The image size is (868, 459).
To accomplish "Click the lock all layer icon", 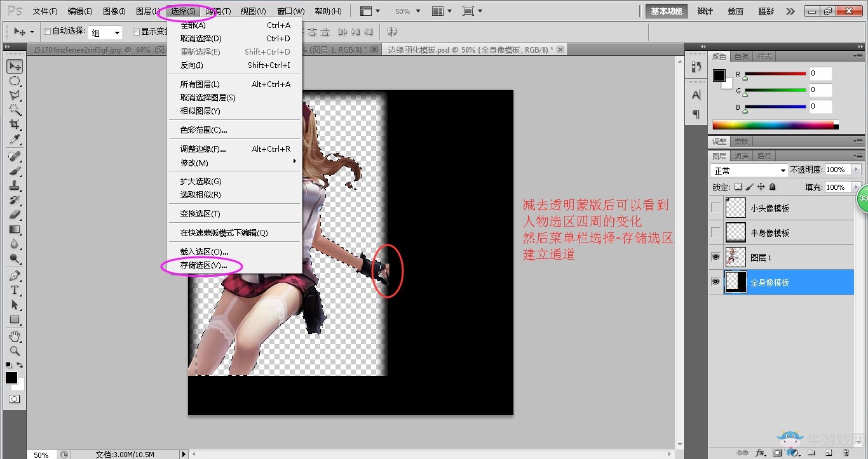I will point(772,187).
